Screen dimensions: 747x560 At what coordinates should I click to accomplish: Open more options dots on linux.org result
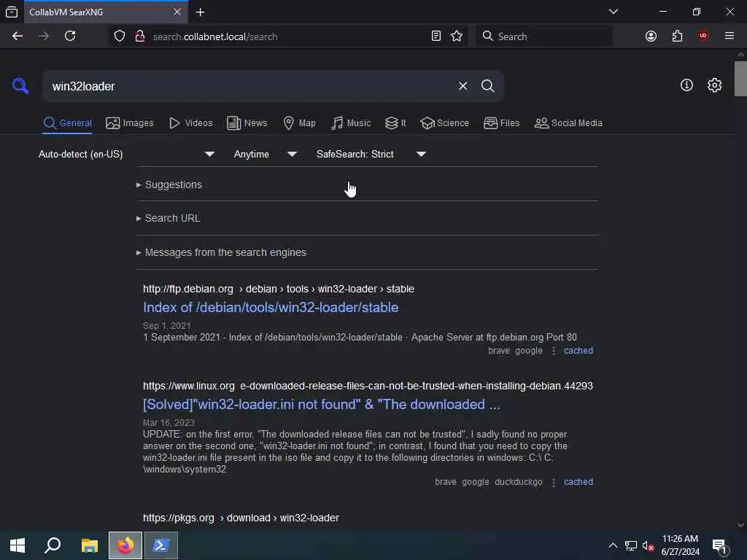coord(553,483)
